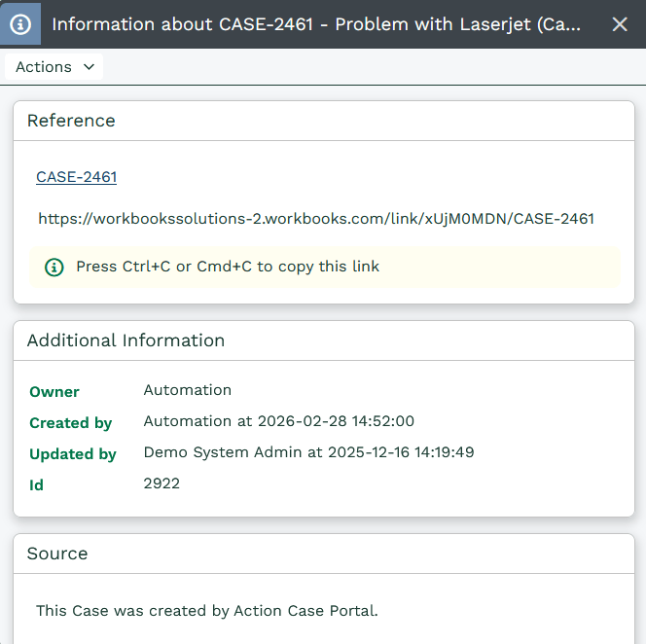This screenshot has width=646, height=644.
Task: Click the 'created by Action Case Portal' text
Action: tap(206, 611)
